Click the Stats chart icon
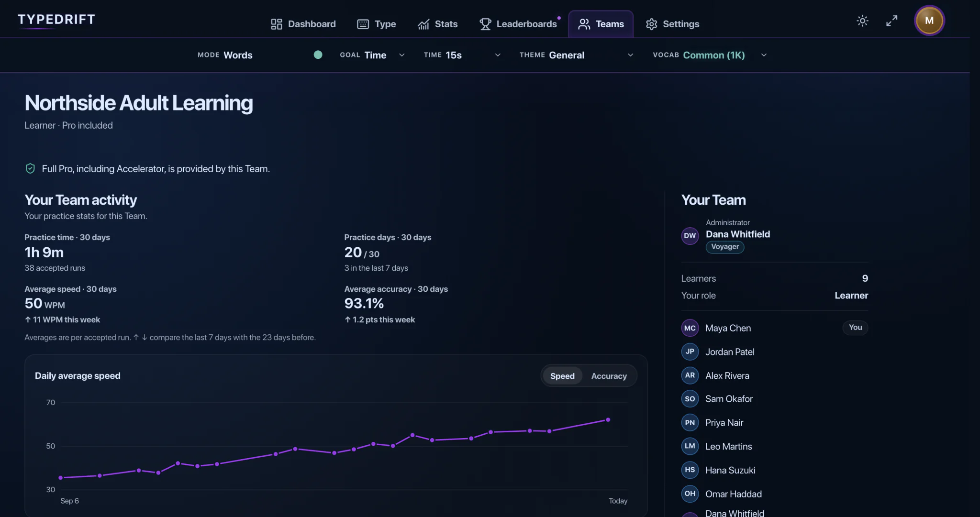980x517 pixels. [x=423, y=24]
